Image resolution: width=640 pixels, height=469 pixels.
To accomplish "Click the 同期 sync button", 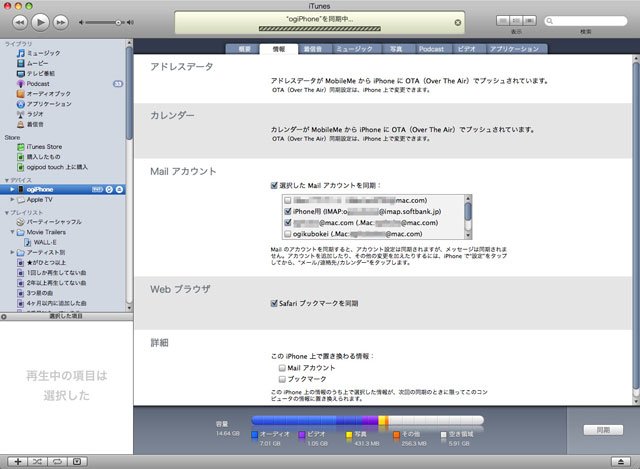I will (x=603, y=430).
